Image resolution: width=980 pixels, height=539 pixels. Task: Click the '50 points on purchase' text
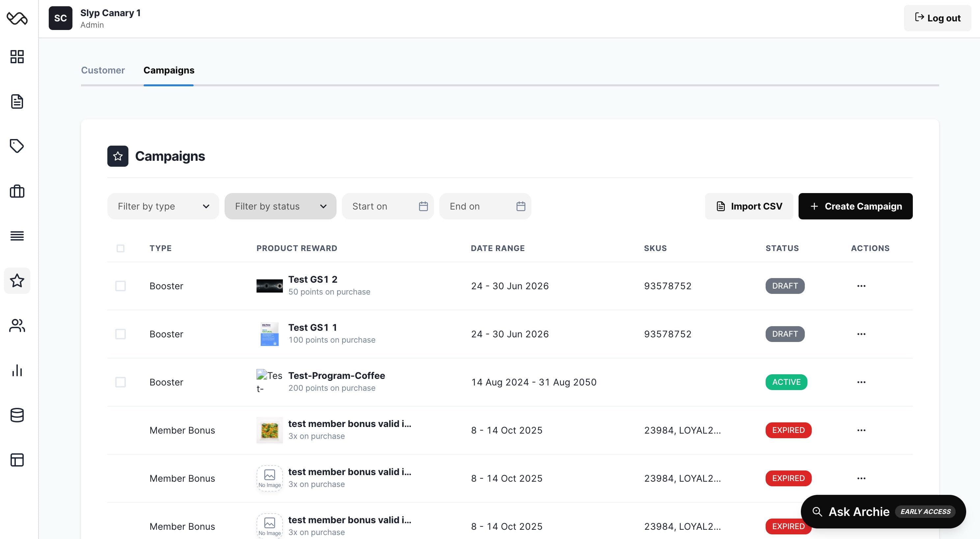(x=329, y=292)
